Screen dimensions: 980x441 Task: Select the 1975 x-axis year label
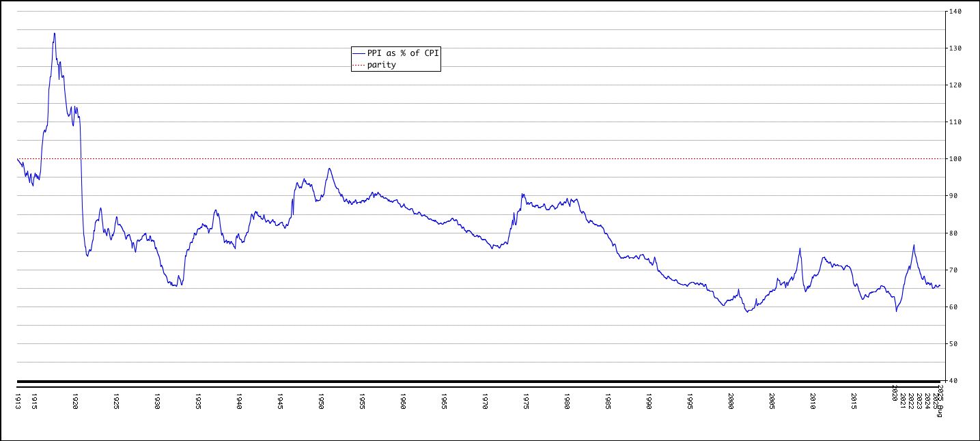click(526, 400)
